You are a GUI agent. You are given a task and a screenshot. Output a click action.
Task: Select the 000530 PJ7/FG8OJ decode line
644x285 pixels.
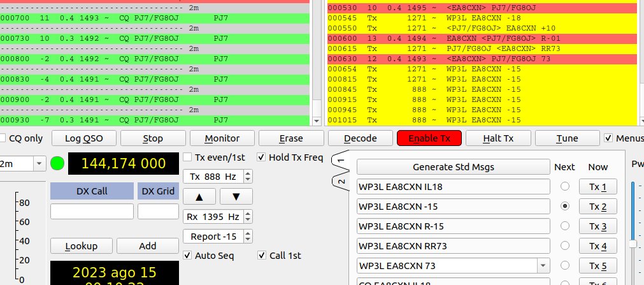(482, 8)
